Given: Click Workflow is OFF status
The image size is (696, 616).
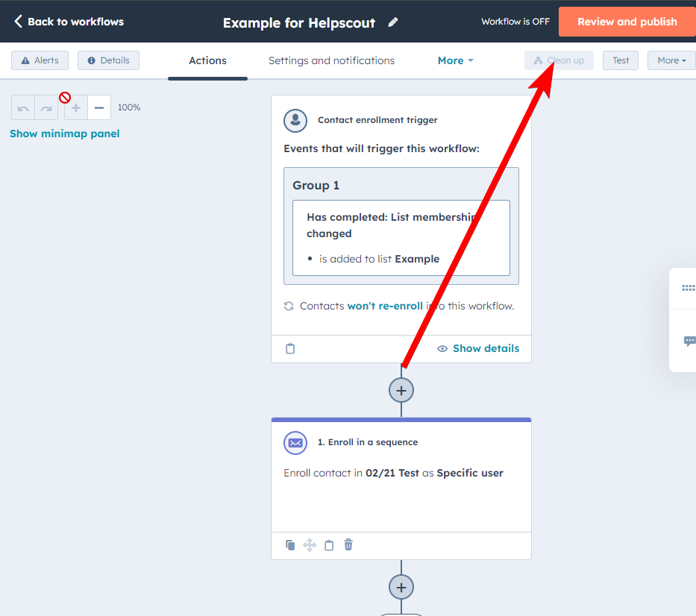Looking at the screenshot, I should 515,22.
